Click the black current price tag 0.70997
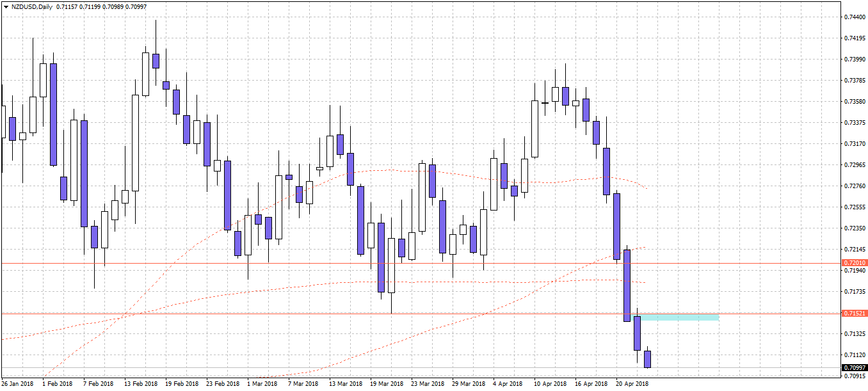868x391 pixels. 855,367
